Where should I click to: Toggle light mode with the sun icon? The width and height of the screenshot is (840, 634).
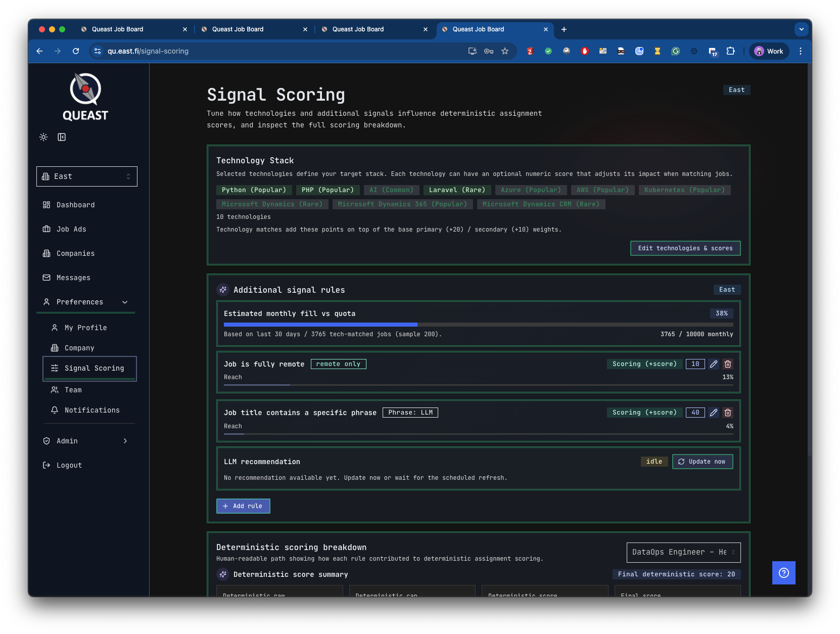pyautogui.click(x=43, y=137)
